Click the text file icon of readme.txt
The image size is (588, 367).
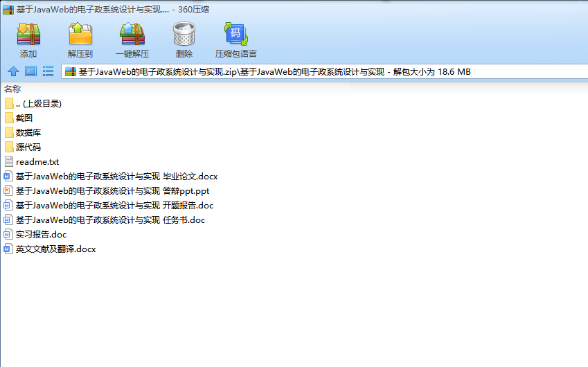[x=9, y=162]
